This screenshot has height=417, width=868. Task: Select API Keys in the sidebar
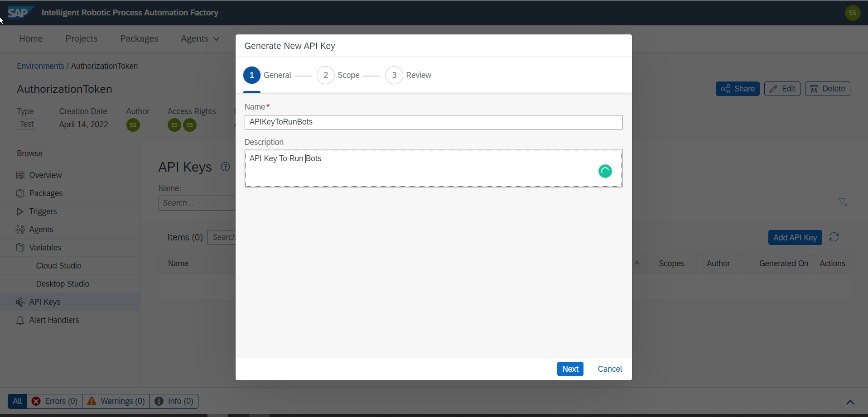(70, 302)
